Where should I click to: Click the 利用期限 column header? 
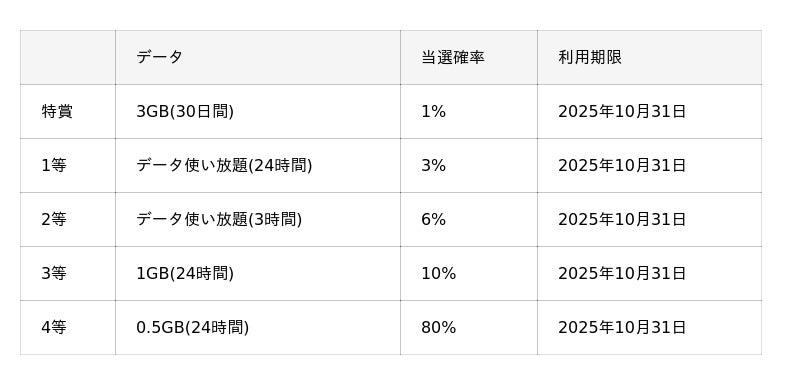(590, 57)
